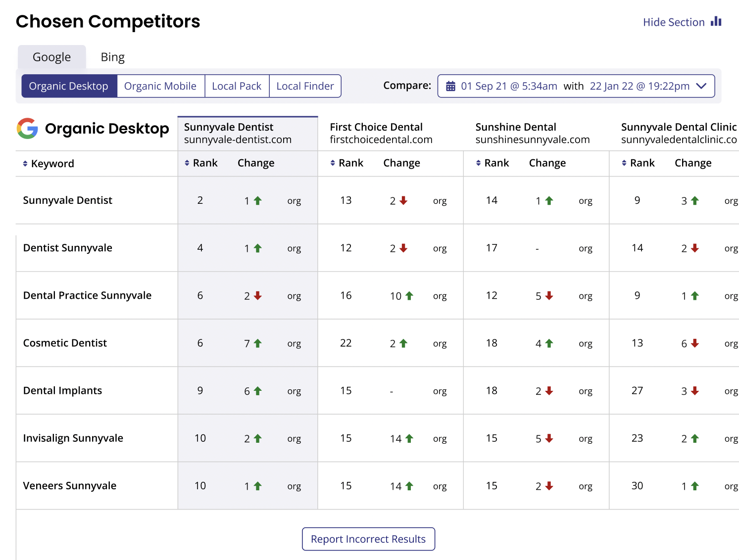Select the Organic Desktop tab
Screen dimensions: 739x560
point(69,86)
